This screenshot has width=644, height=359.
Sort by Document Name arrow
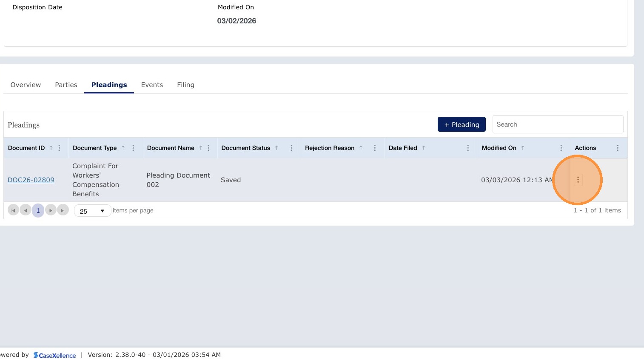click(201, 148)
